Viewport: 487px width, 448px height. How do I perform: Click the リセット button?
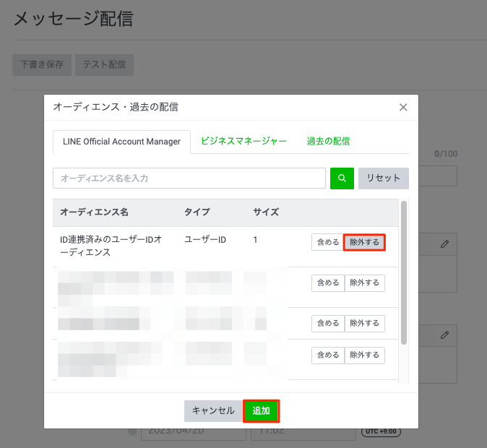click(x=384, y=178)
